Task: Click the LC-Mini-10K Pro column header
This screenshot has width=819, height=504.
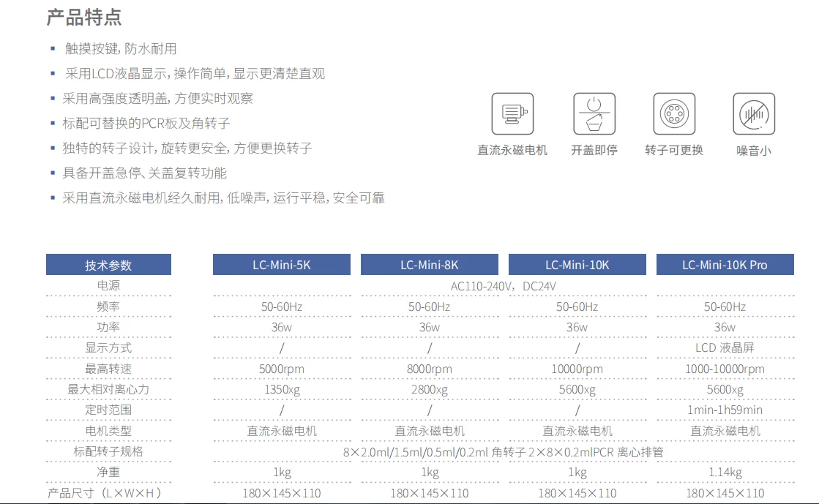Action: pyautogui.click(x=725, y=265)
